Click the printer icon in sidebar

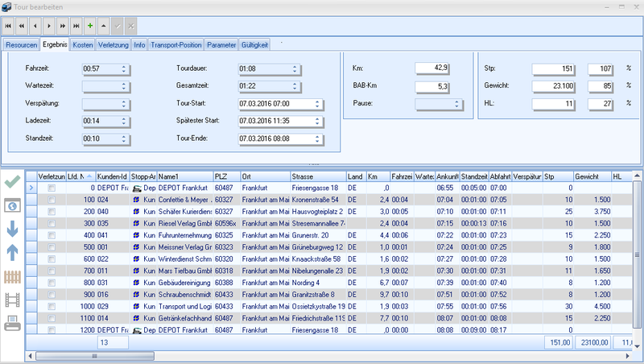coord(13,324)
